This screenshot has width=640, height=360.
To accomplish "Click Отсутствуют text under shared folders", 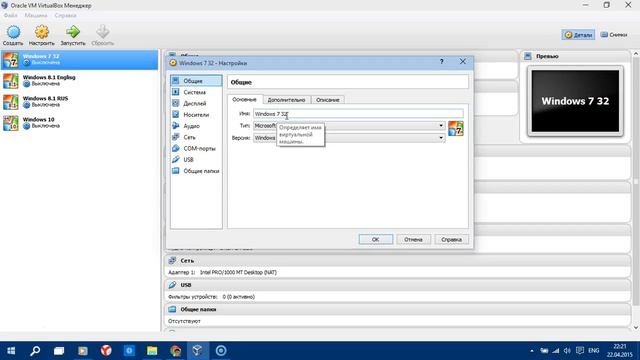I will click(184, 321).
